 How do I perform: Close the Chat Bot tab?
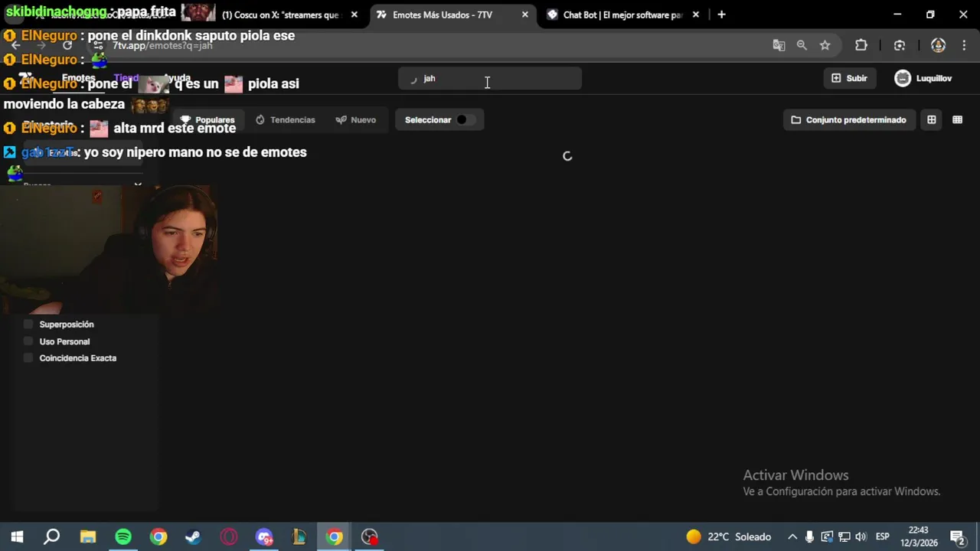pyautogui.click(x=695, y=15)
